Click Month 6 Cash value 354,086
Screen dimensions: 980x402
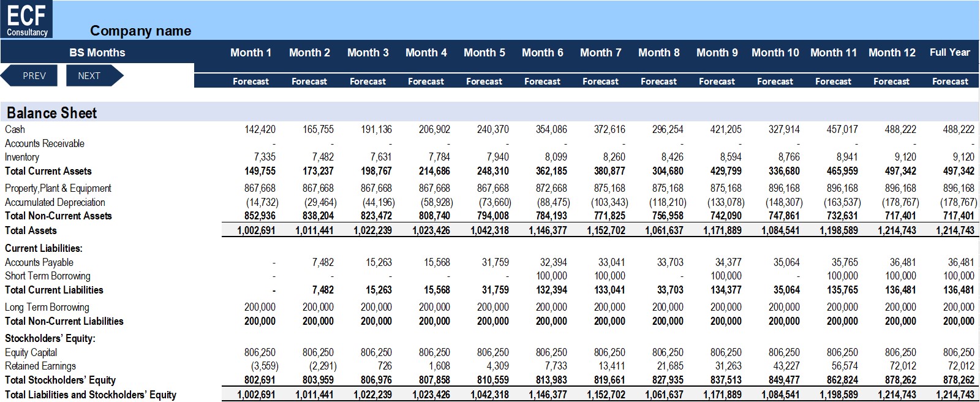(x=551, y=129)
